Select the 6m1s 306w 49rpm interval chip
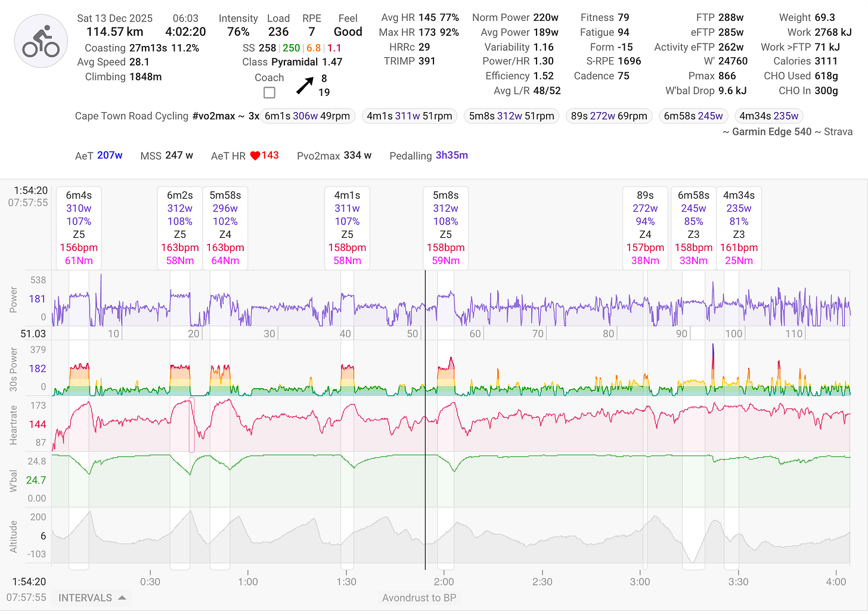Screen dimensions: 868x614 point(308,116)
